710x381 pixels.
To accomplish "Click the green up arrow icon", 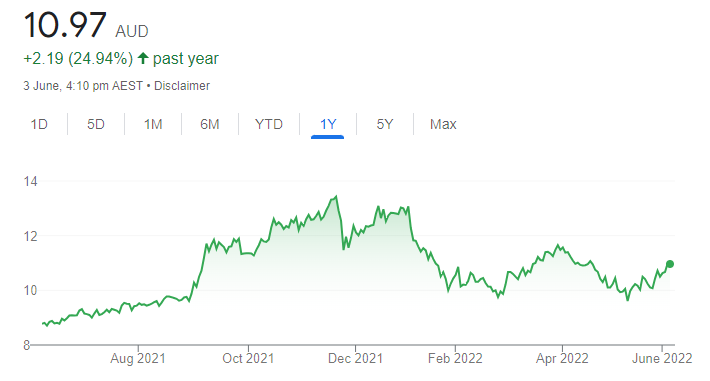I will (x=143, y=58).
